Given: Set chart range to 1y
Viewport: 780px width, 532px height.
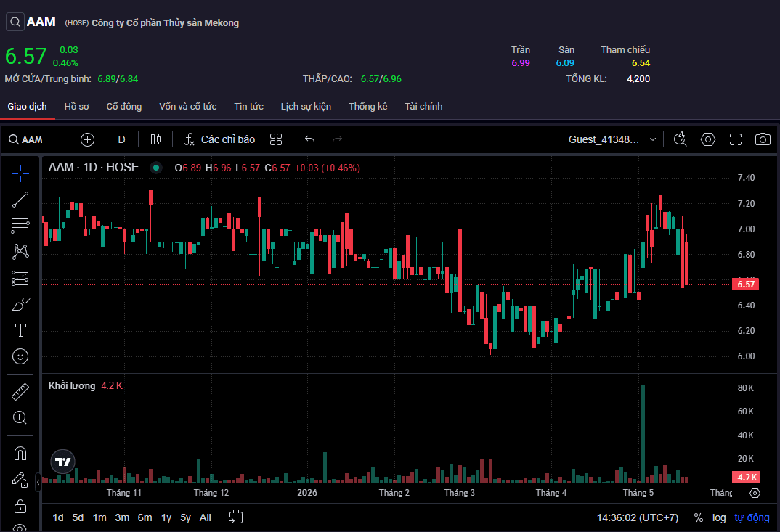Looking at the screenshot, I should (166, 517).
